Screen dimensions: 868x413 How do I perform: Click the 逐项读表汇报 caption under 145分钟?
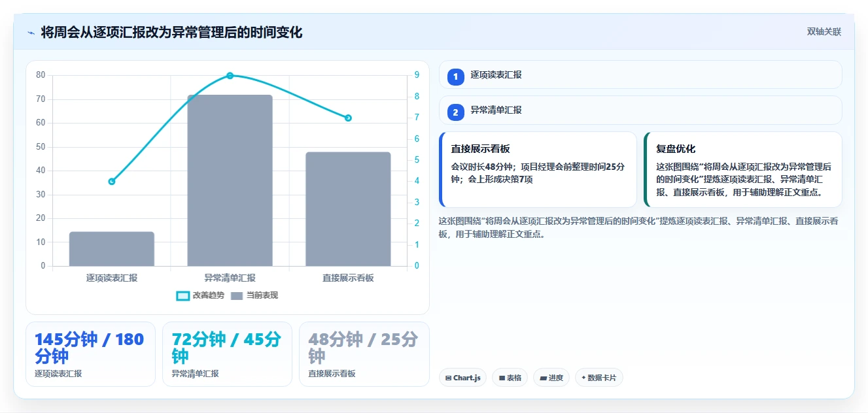pyautogui.click(x=58, y=374)
